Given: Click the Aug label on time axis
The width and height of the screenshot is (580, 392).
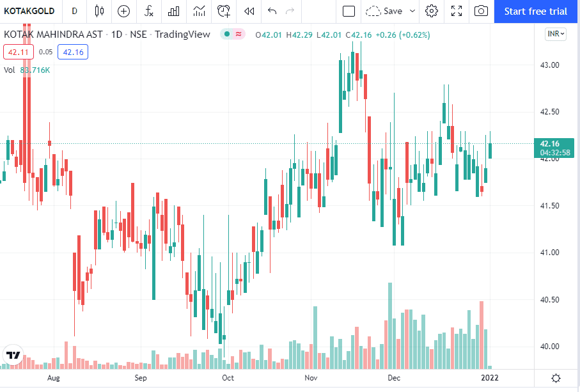Looking at the screenshot, I should coord(54,378).
